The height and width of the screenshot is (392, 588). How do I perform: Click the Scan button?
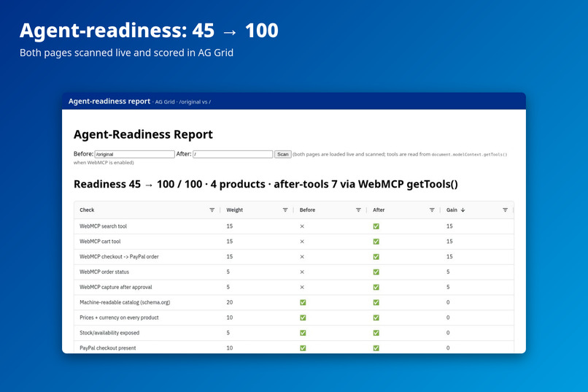(x=283, y=154)
